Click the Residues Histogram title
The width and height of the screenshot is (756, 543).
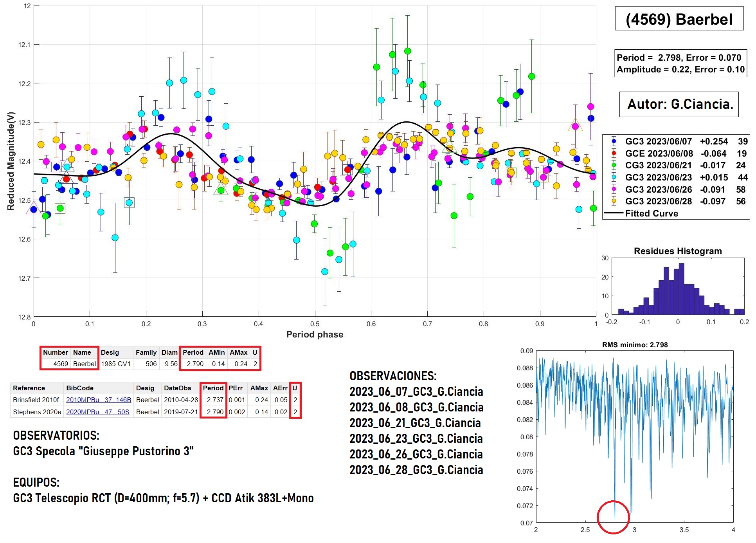[x=678, y=251]
